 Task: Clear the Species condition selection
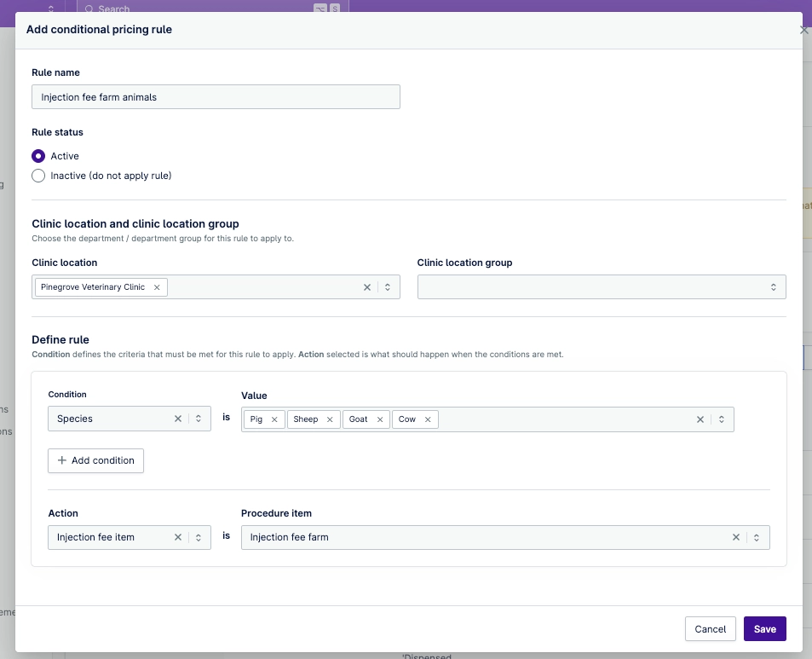[x=177, y=419]
